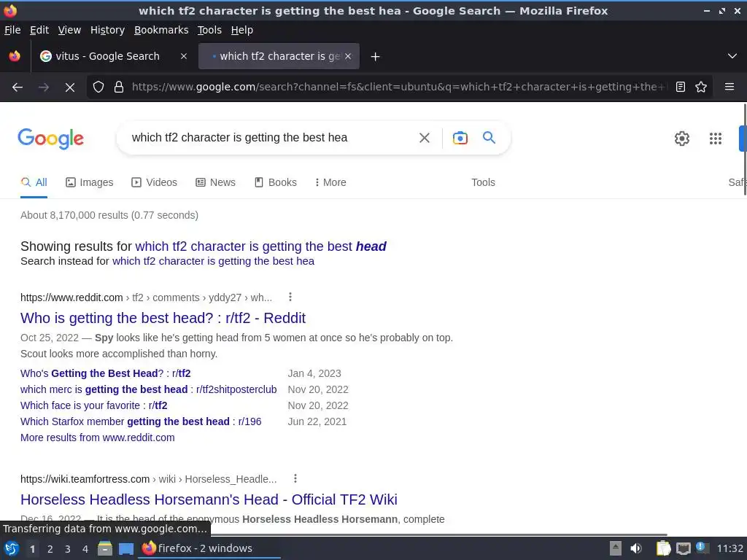The width and height of the screenshot is (747, 560).
Task: Click the 11:32 system clock
Action: (729, 548)
